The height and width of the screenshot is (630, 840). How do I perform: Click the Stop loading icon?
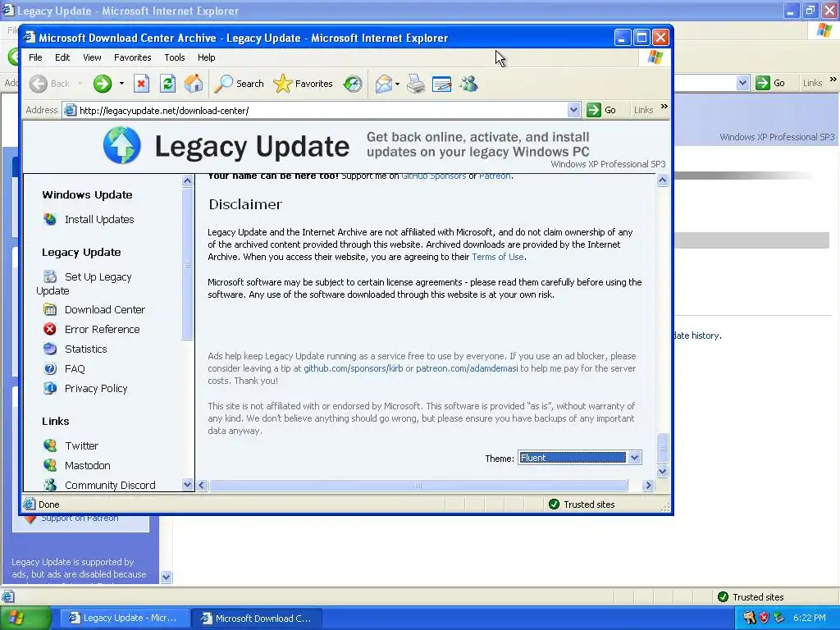pos(141,84)
